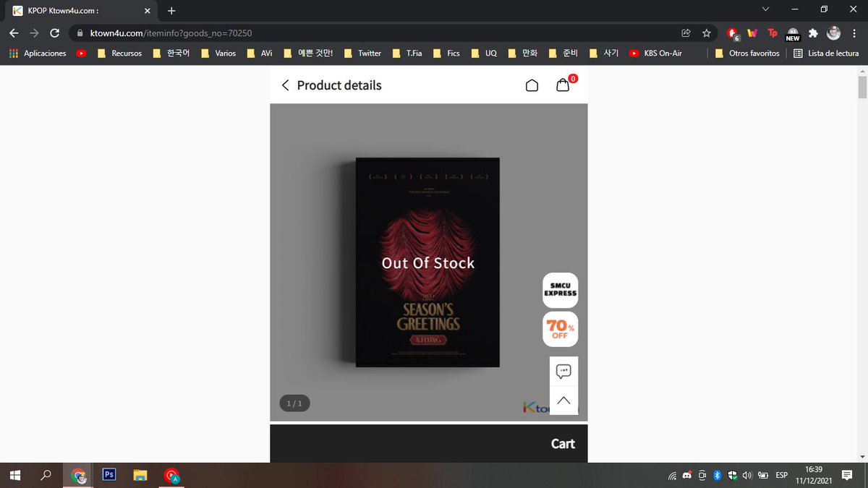Open 한국어 bookmark folder
The height and width of the screenshot is (488, 868).
(x=171, y=53)
